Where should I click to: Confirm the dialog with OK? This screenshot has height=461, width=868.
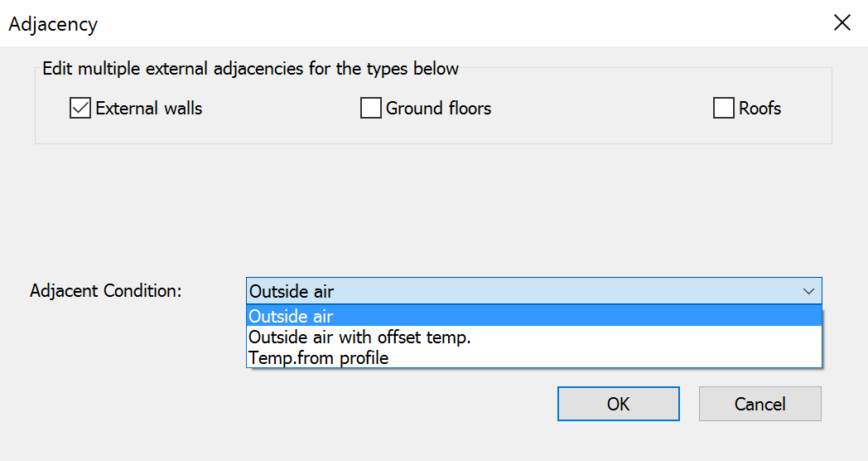618,404
